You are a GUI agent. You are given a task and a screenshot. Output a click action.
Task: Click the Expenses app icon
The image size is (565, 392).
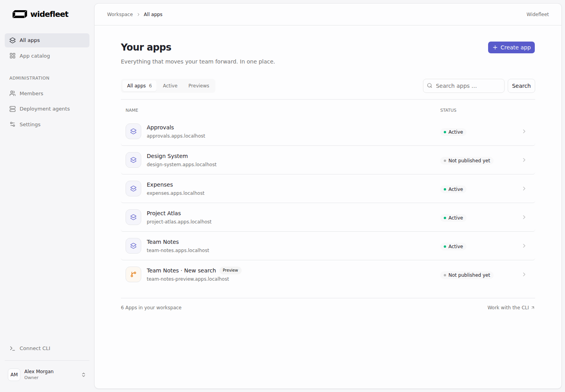[133, 189]
